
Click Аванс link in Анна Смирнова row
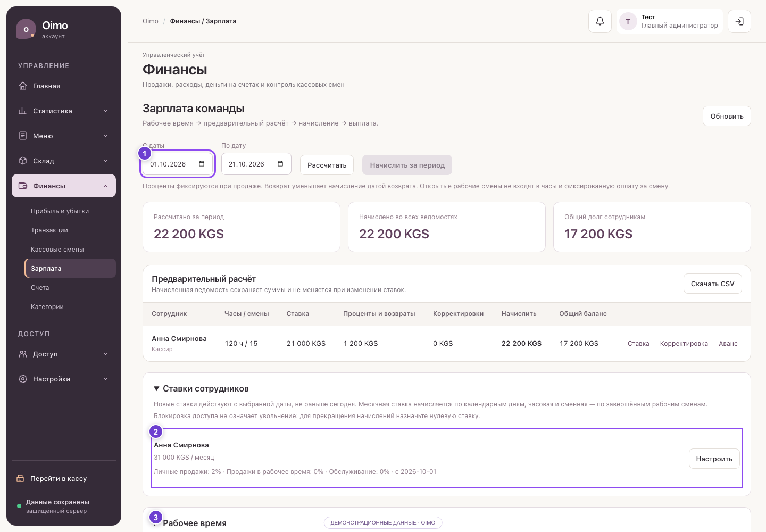[x=728, y=344]
